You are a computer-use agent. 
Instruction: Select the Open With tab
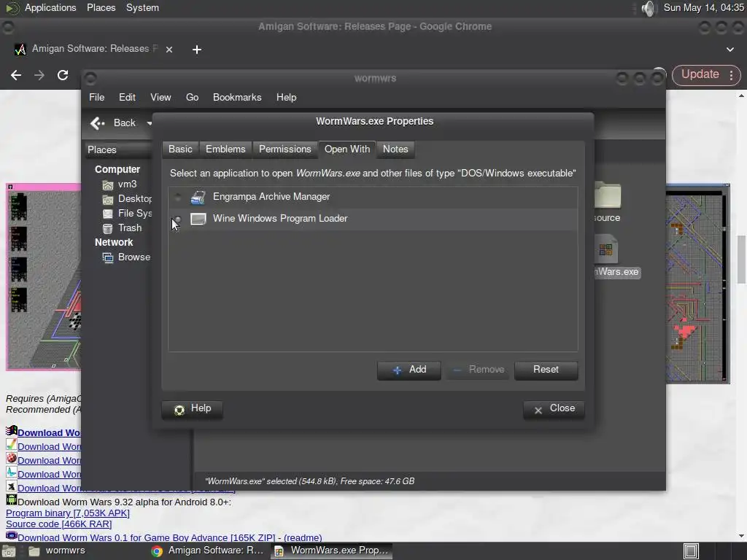click(347, 149)
